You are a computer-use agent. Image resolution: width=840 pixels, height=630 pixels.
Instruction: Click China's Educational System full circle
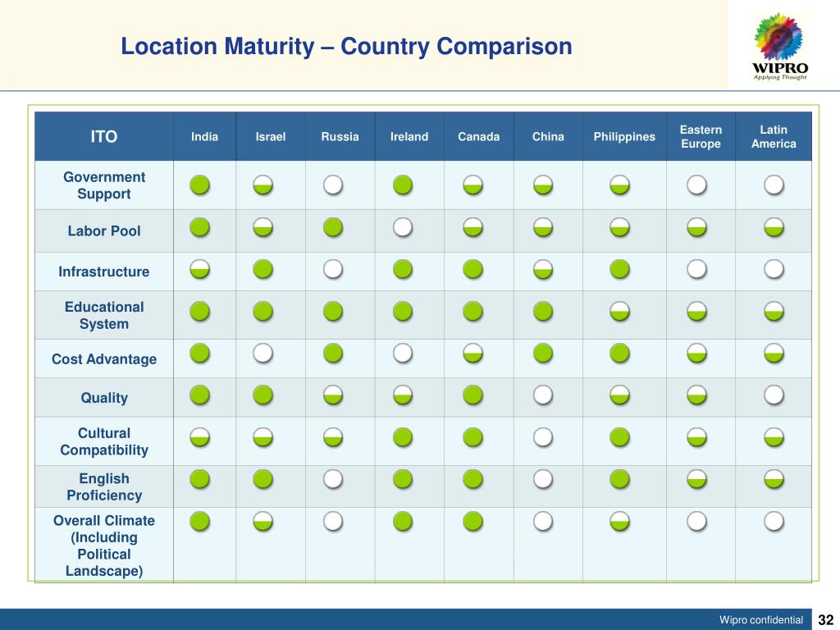tap(543, 311)
